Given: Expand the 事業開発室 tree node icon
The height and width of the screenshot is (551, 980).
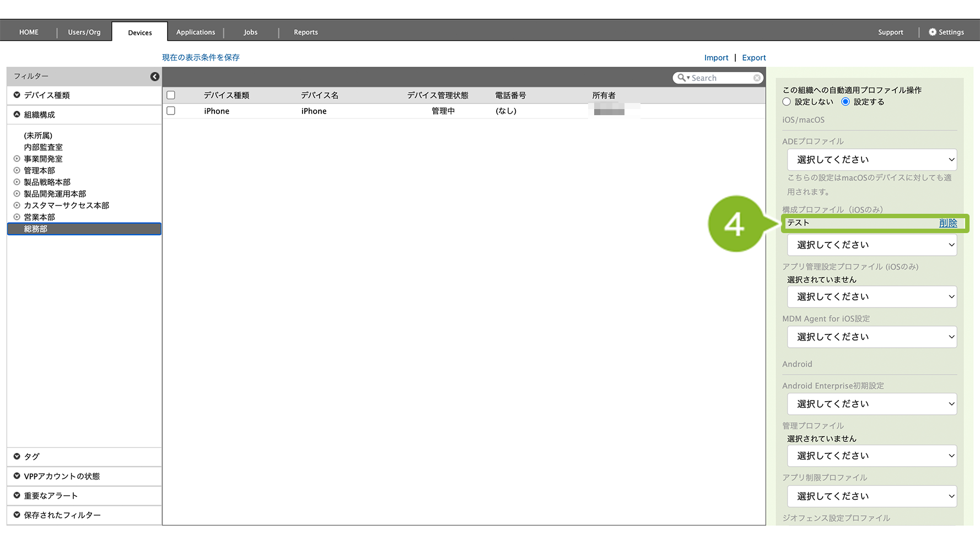Looking at the screenshot, I should point(17,159).
